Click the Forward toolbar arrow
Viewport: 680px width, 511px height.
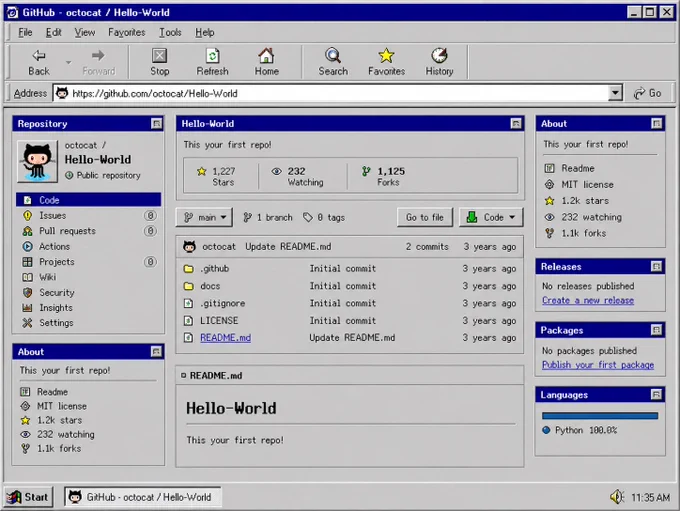[x=98, y=62]
